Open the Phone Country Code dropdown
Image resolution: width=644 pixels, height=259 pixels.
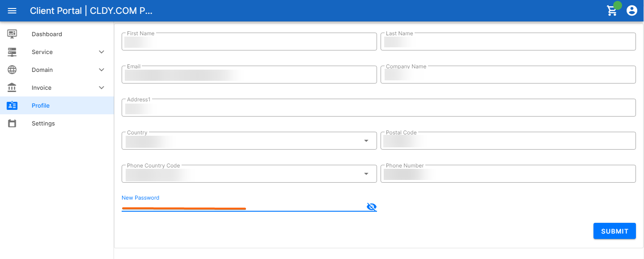pyautogui.click(x=249, y=174)
